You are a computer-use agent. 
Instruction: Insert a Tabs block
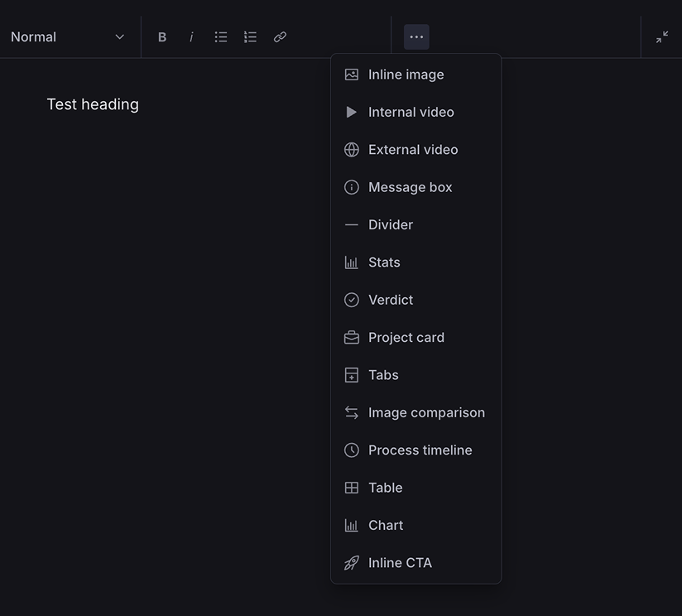click(x=415, y=375)
